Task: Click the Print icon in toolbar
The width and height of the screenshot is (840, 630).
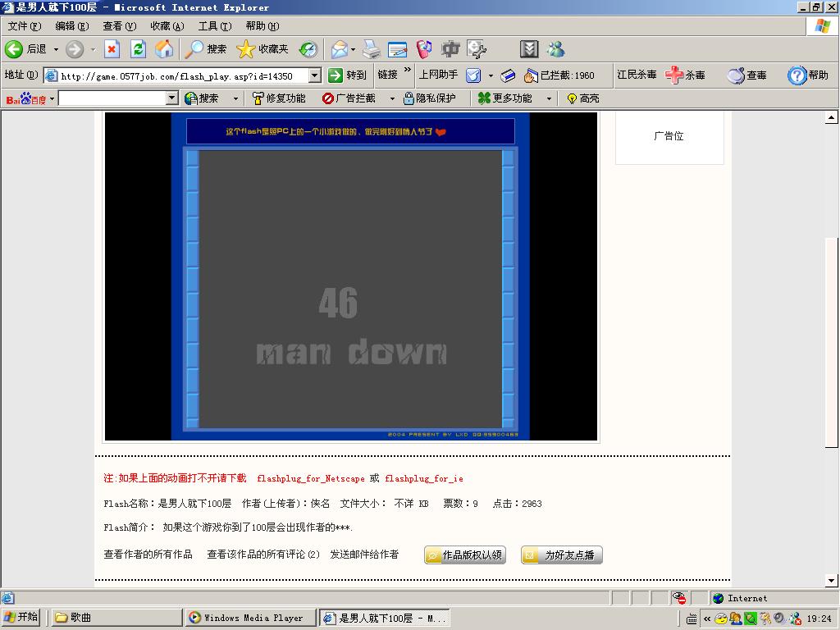Action: 372,49
